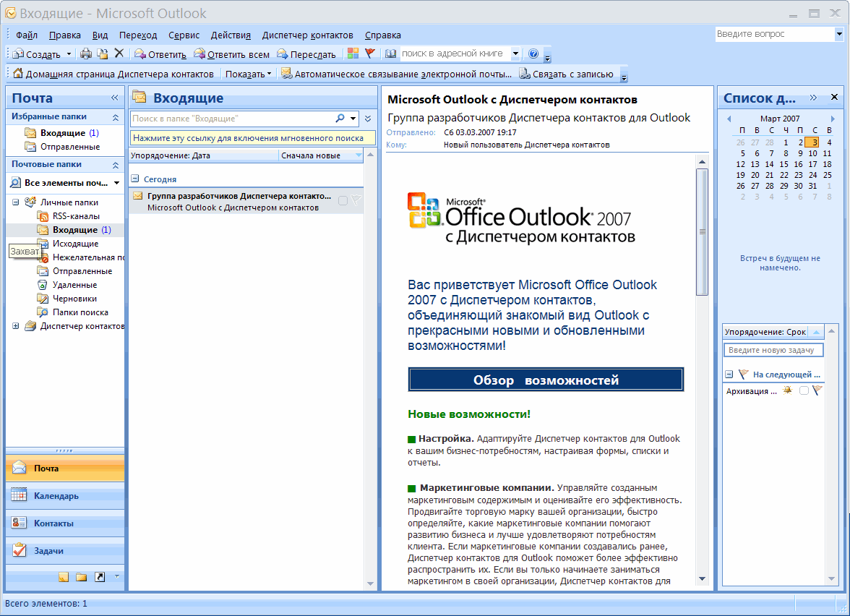Open the Действия menu
The height and width of the screenshot is (616, 850).
(231, 35)
